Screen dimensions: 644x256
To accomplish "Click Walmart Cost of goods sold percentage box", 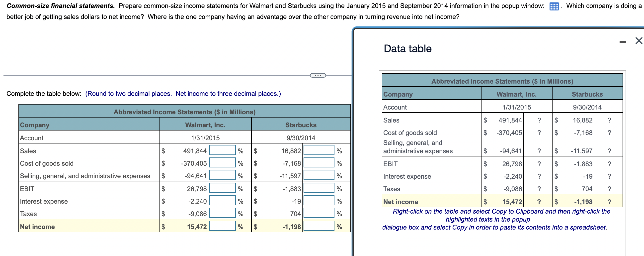I will [x=222, y=163].
